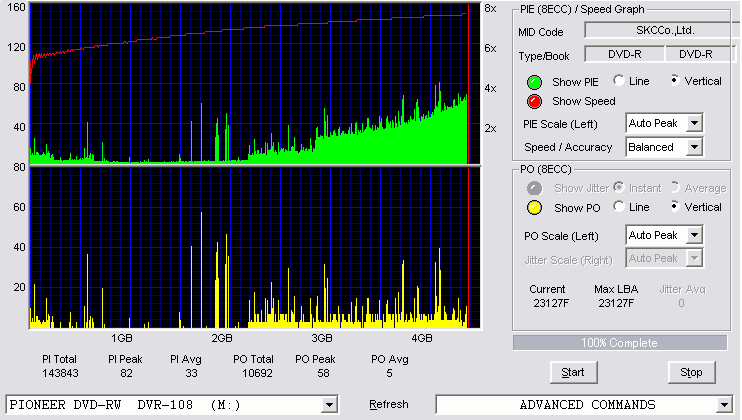Click the PI Avg value 33
Image resolution: width=742 pixels, height=420 pixels.
pyautogui.click(x=191, y=373)
